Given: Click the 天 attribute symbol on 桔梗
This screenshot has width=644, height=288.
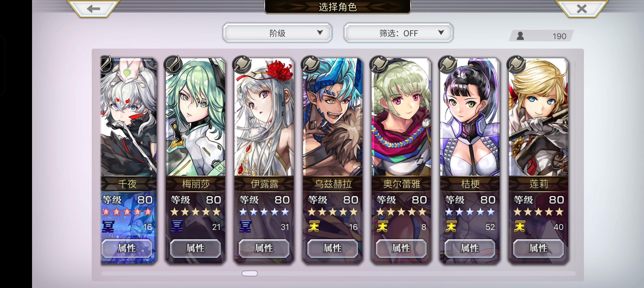Looking at the screenshot, I should [x=451, y=227].
